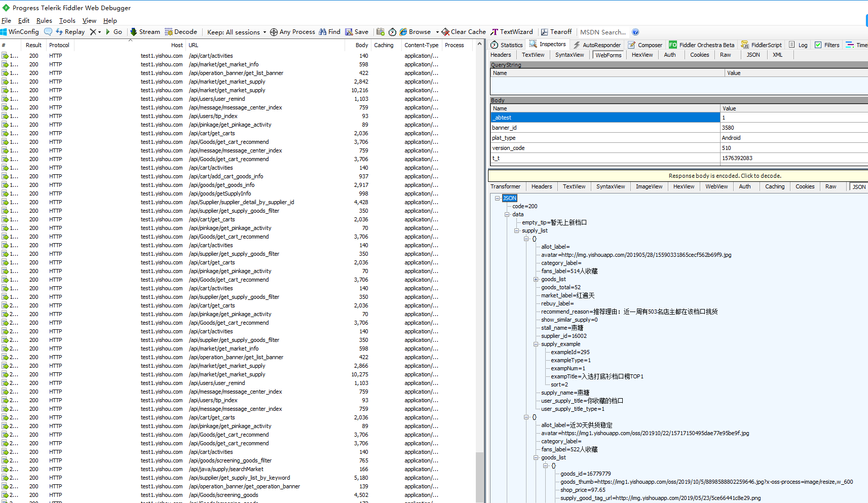Open TextWizard
The height and width of the screenshot is (503, 868).
coord(512,32)
